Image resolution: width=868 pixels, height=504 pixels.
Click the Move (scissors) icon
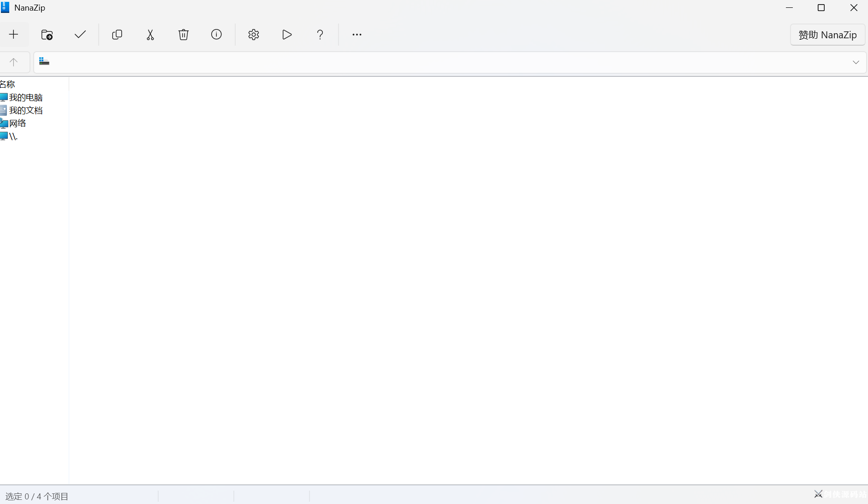150,35
